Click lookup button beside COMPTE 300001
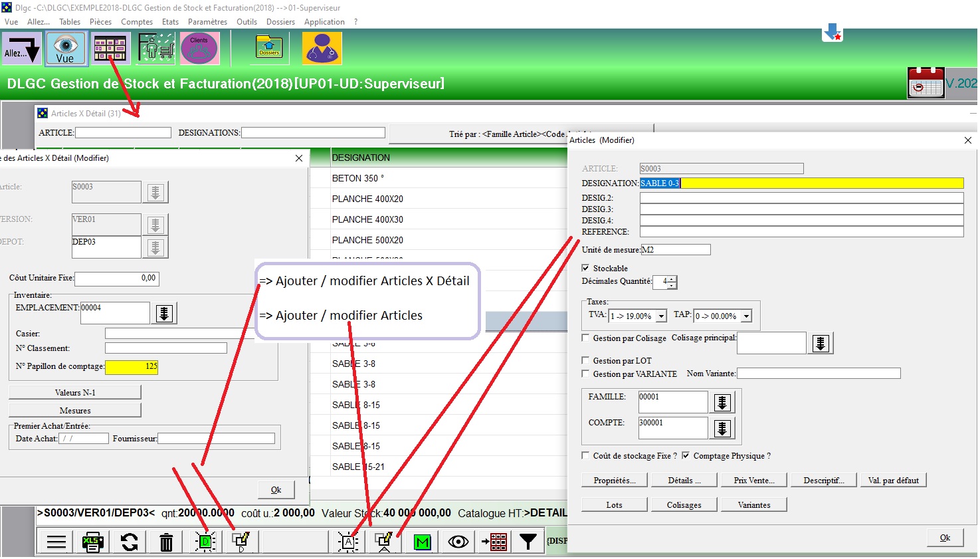This screenshot has width=980, height=559. 722,428
